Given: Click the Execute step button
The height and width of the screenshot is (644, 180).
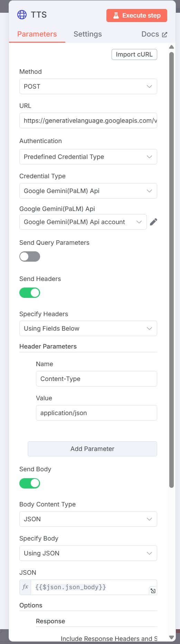Looking at the screenshot, I should [137, 16].
